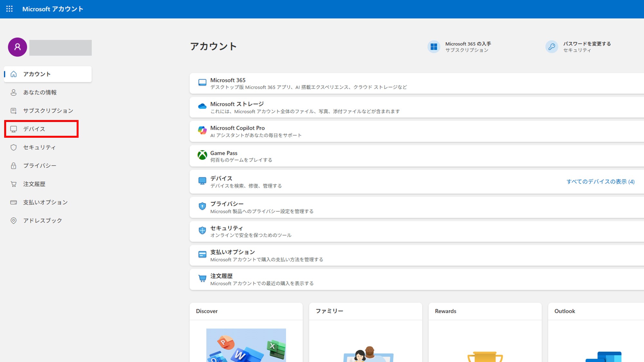Click Microsoft 365 の入手 link
The image size is (644, 362).
click(468, 44)
